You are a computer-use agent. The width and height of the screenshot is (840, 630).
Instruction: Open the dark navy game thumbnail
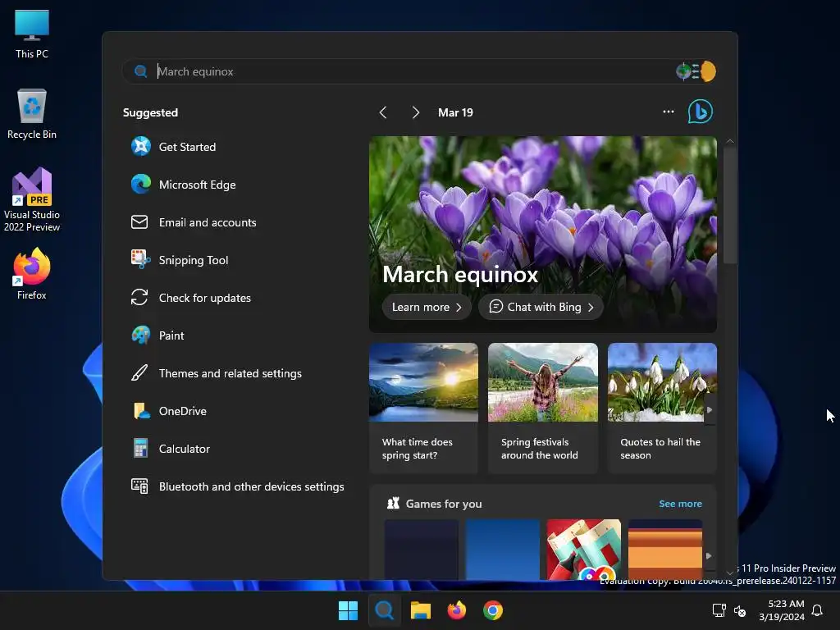pos(421,549)
